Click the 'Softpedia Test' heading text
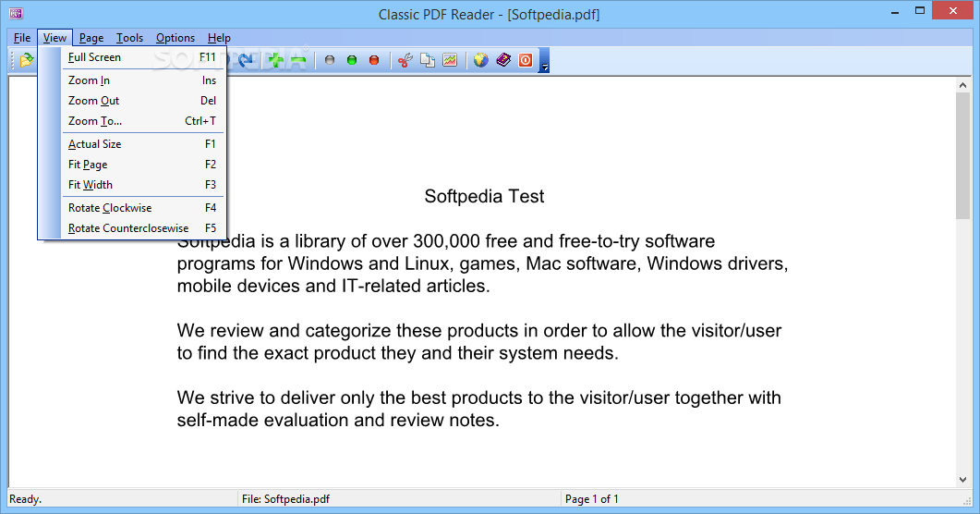980x514 pixels. [484, 196]
